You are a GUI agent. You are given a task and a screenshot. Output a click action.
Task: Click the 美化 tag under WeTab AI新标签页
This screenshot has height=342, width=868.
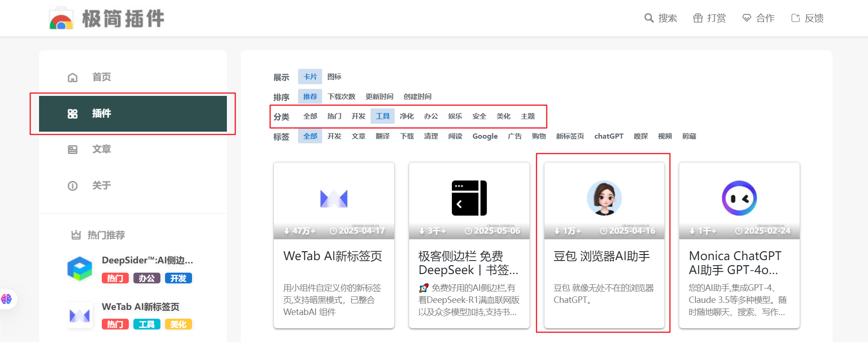pos(179,324)
